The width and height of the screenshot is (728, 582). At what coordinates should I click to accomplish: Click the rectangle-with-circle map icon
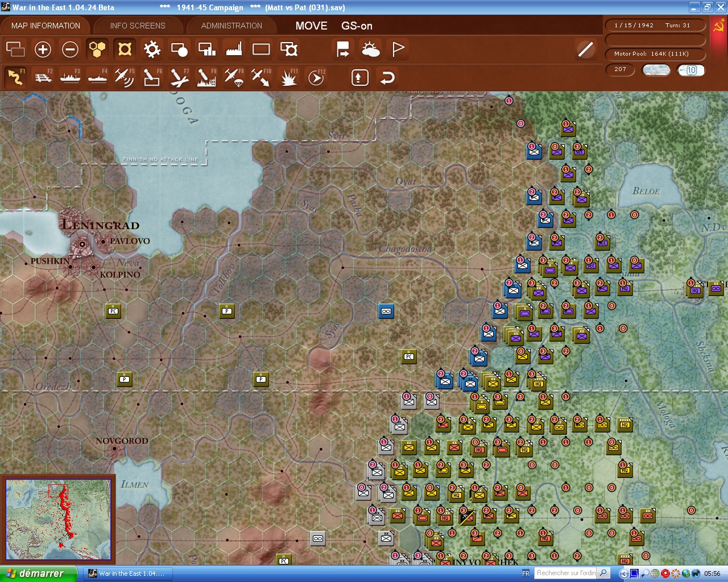coord(179,49)
